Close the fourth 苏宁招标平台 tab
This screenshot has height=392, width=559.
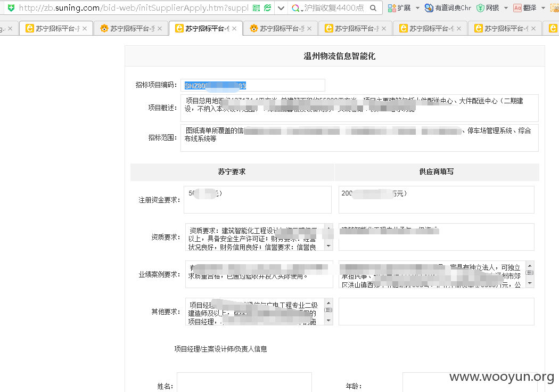coord(309,29)
